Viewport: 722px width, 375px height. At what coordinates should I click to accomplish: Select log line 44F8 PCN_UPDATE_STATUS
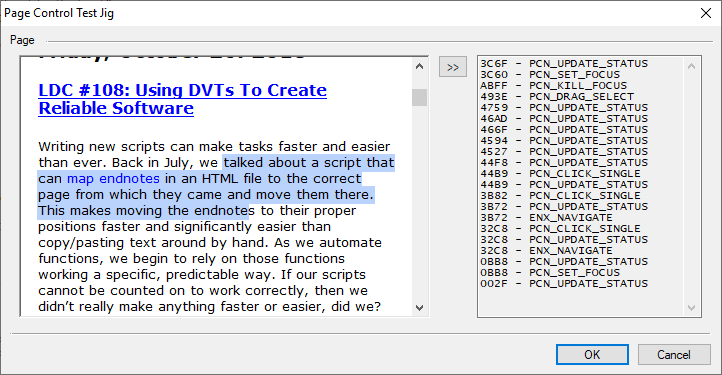tap(564, 163)
